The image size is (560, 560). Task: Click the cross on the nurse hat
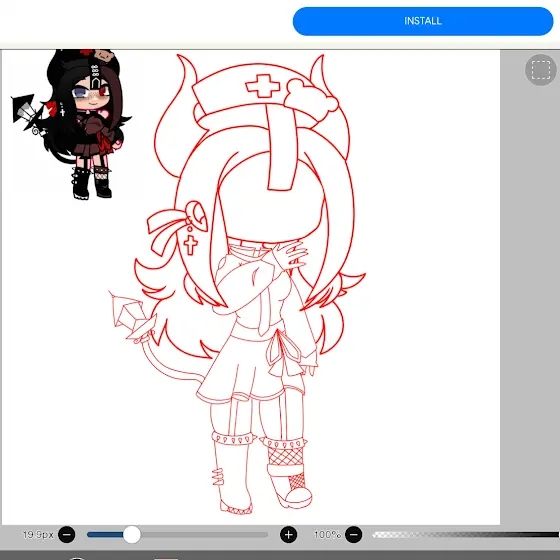[x=263, y=86]
